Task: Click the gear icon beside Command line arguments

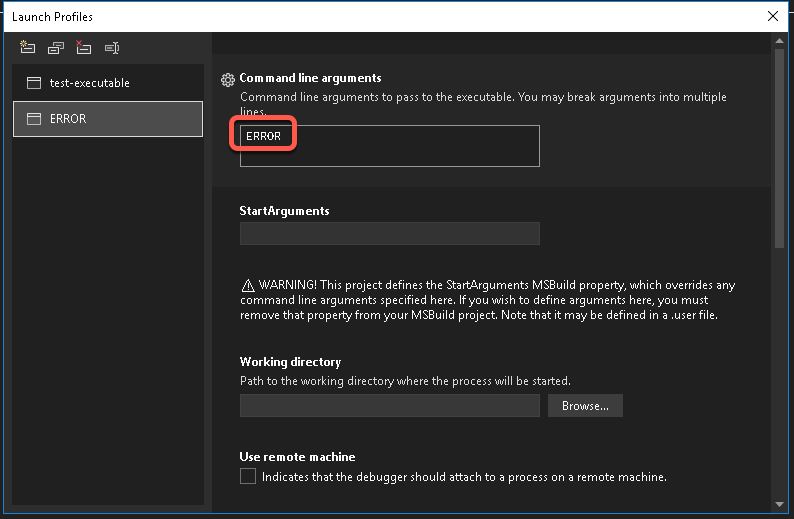Action: pyautogui.click(x=228, y=79)
